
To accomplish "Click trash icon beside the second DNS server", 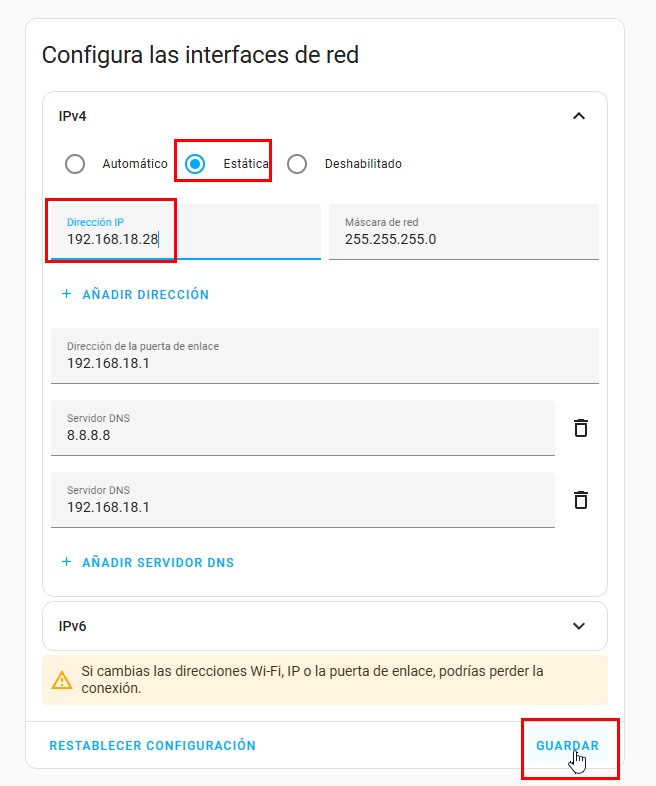I will click(x=580, y=500).
